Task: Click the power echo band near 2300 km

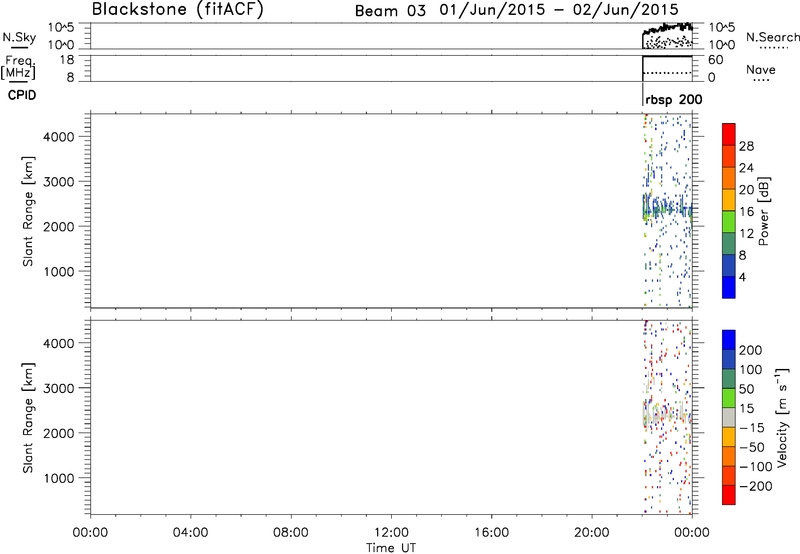Action: tap(667, 208)
